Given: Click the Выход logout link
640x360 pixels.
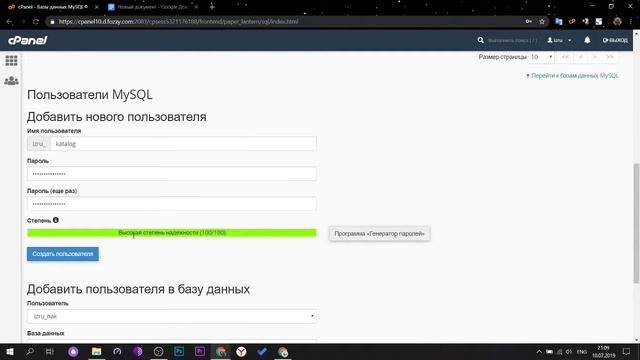Looking at the screenshot, I should pyautogui.click(x=615, y=40).
